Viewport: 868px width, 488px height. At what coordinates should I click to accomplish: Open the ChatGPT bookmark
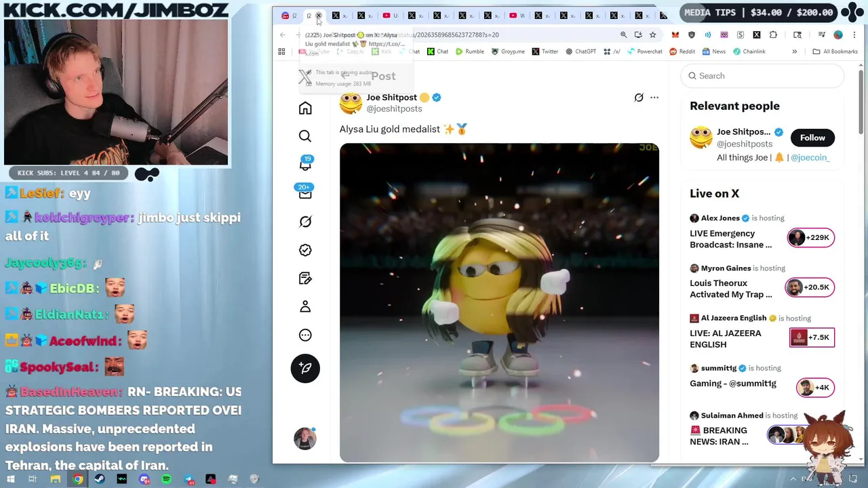(580, 52)
